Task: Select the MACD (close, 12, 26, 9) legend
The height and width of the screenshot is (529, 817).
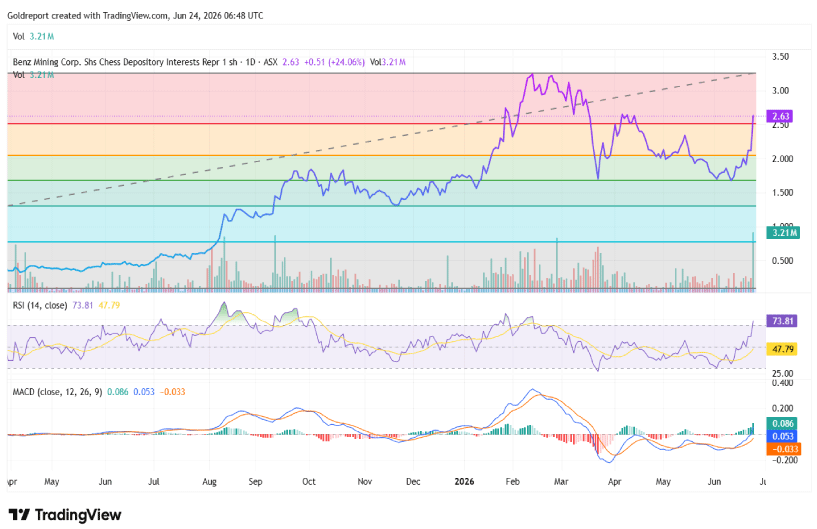Action: (x=57, y=391)
